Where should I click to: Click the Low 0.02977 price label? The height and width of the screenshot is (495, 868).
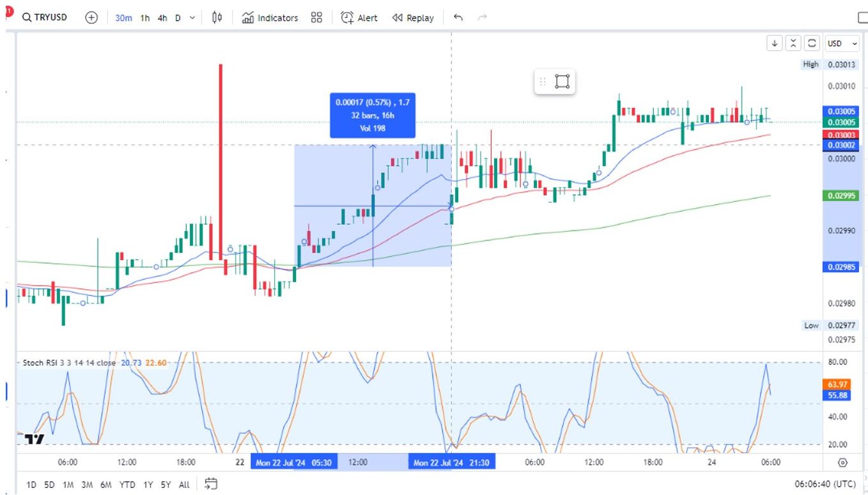click(x=832, y=325)
